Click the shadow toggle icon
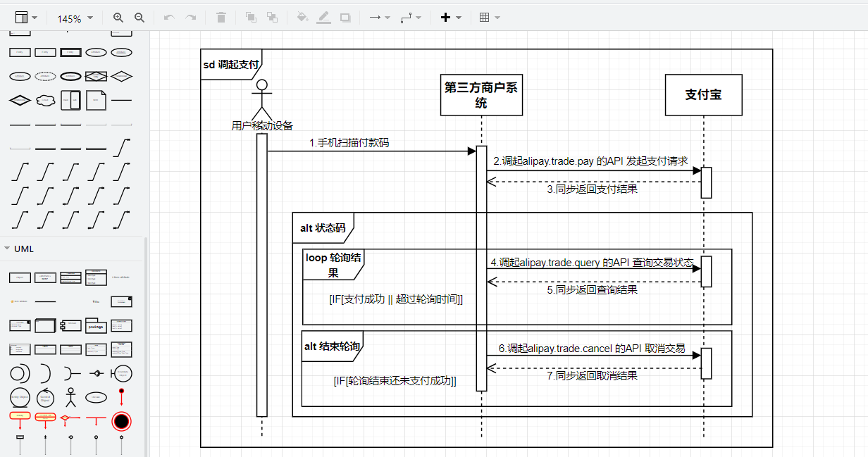The width and height of the screenshot is (868, 457). point(345,18)
